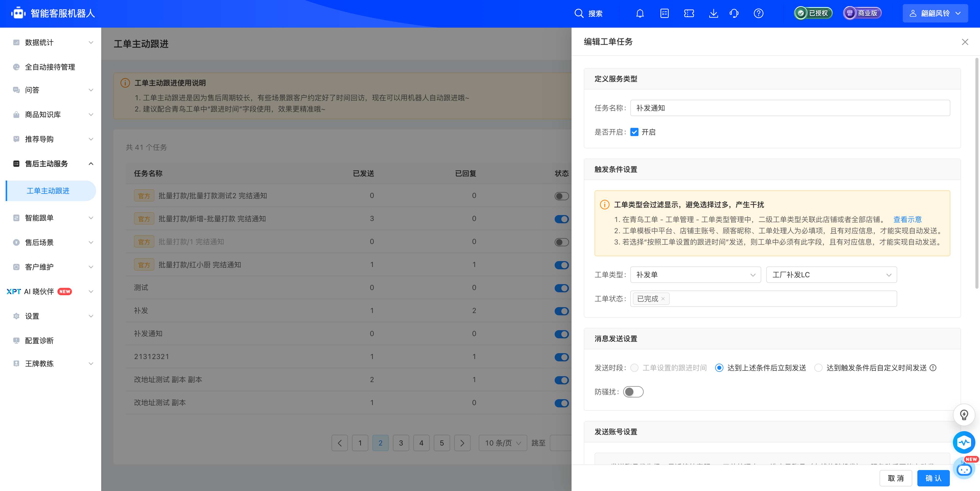Toggle status switch for 红小厨 完结通知
This screenshot has width=980, height=491.
562,265
